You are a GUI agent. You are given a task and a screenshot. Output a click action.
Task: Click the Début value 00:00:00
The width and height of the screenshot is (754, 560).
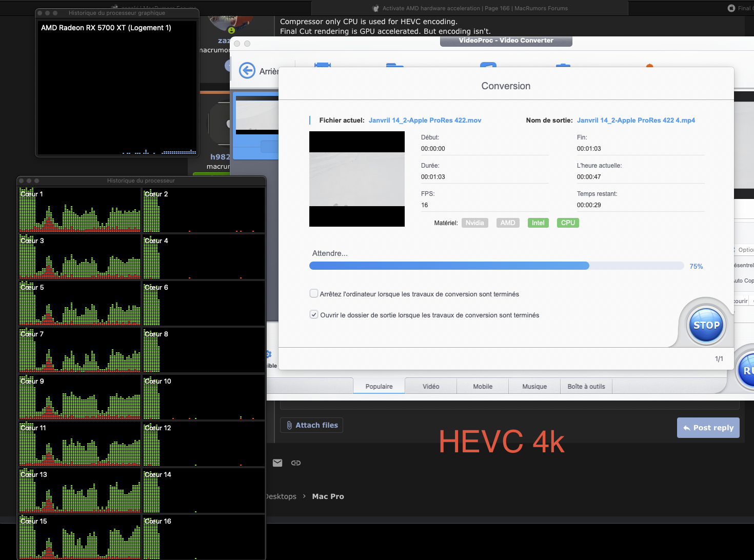pos(433,149)
